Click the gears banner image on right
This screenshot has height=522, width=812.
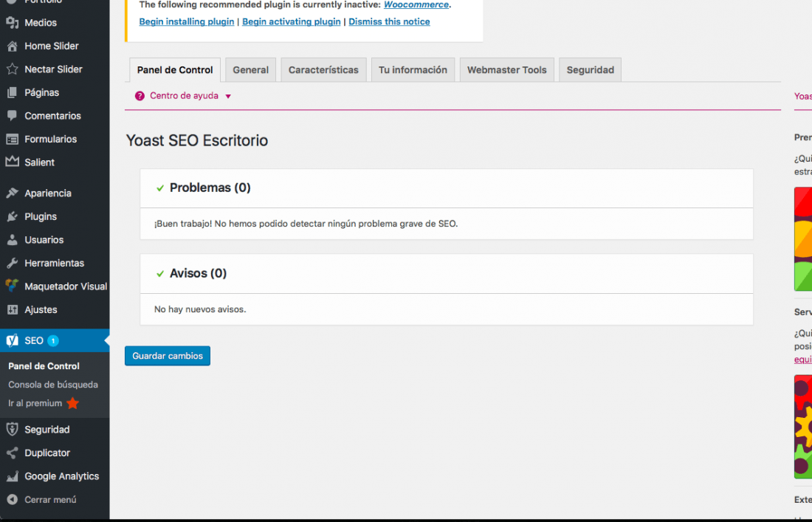(803, 426)
